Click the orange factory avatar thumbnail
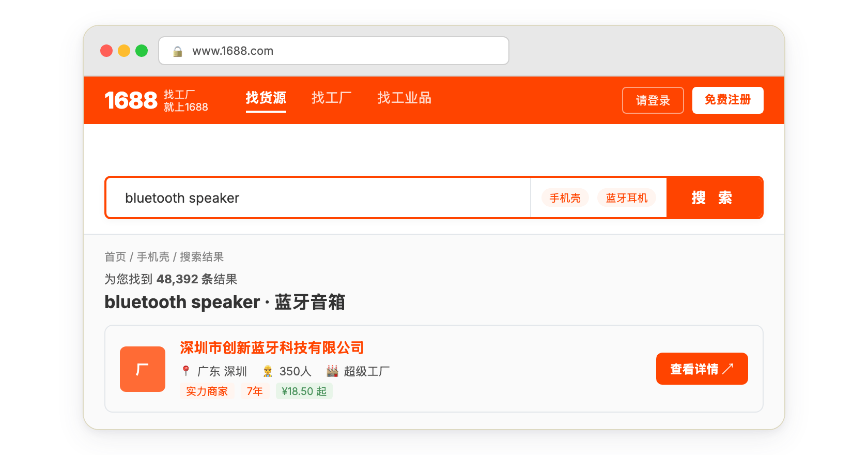Screen dimensions: 868x455 click(143, 369)
